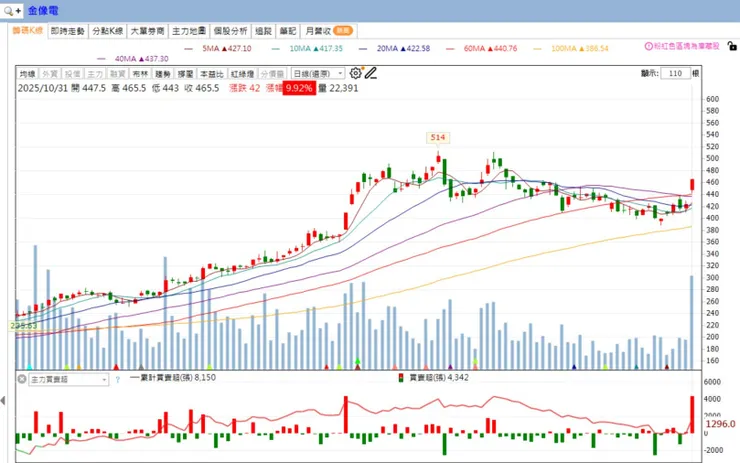740x463 pixels.
Task: Open the 主力買賣超 indicator dropdown
Action: pyautogui.click(x=69, y=379)
